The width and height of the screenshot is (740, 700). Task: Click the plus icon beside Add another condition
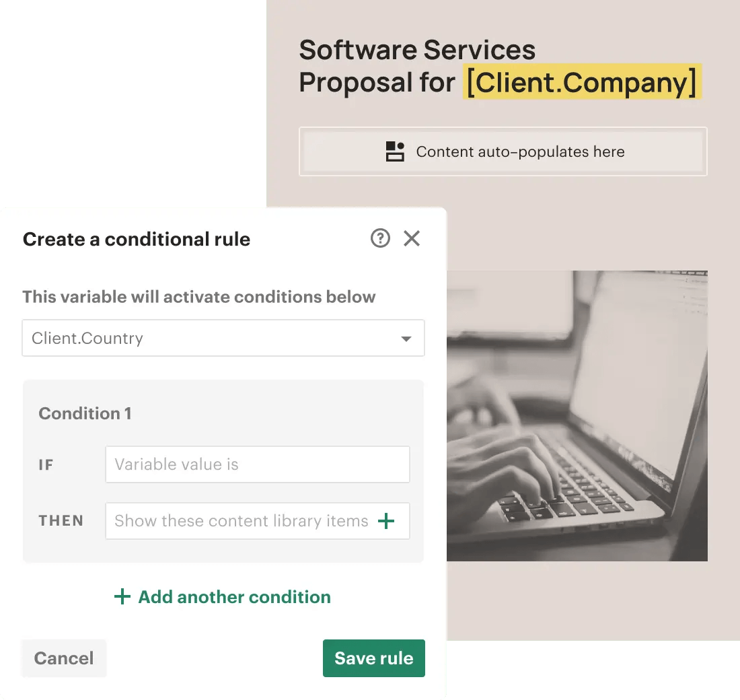[122, 596]
